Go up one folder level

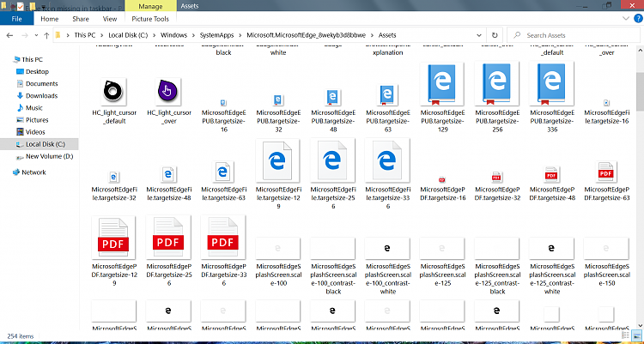(x=46, y=35)
